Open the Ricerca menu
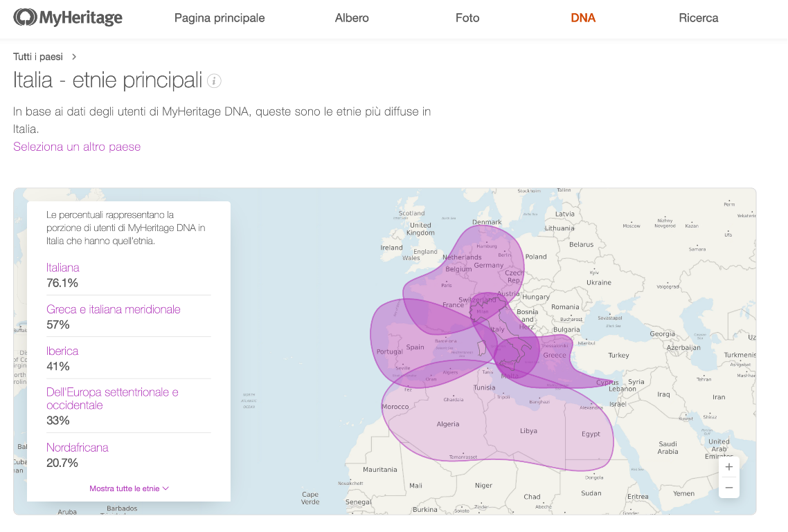This screenshot has height=532, width=788. [x=699, y=18]
